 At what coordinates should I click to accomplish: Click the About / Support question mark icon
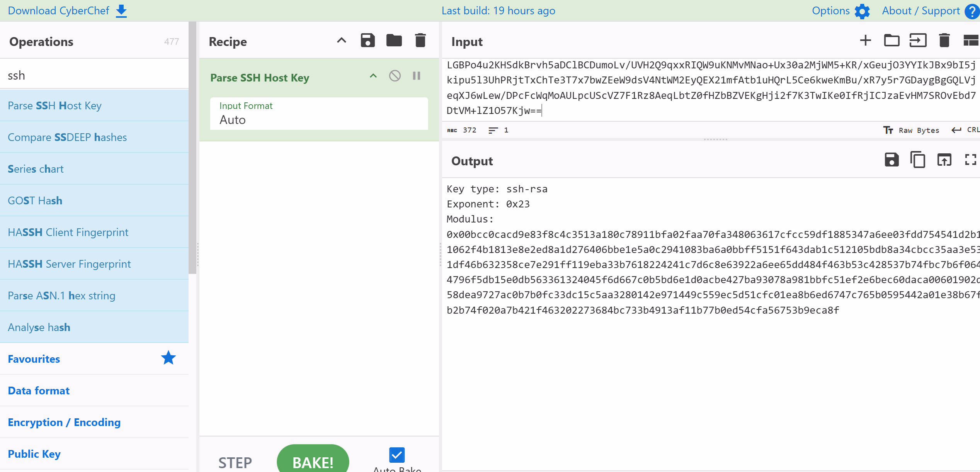point(972,11)
